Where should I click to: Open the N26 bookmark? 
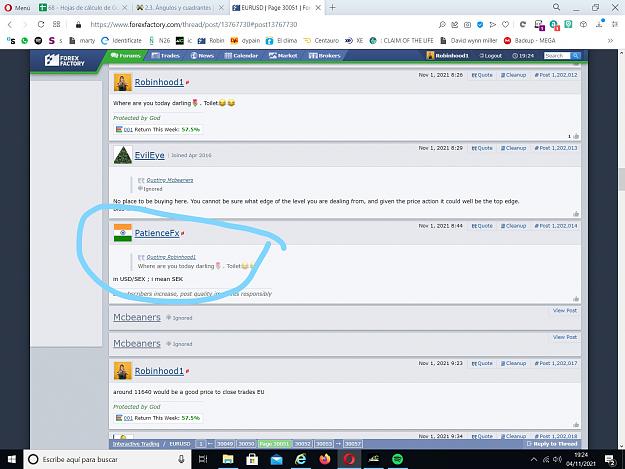[159, 41]
